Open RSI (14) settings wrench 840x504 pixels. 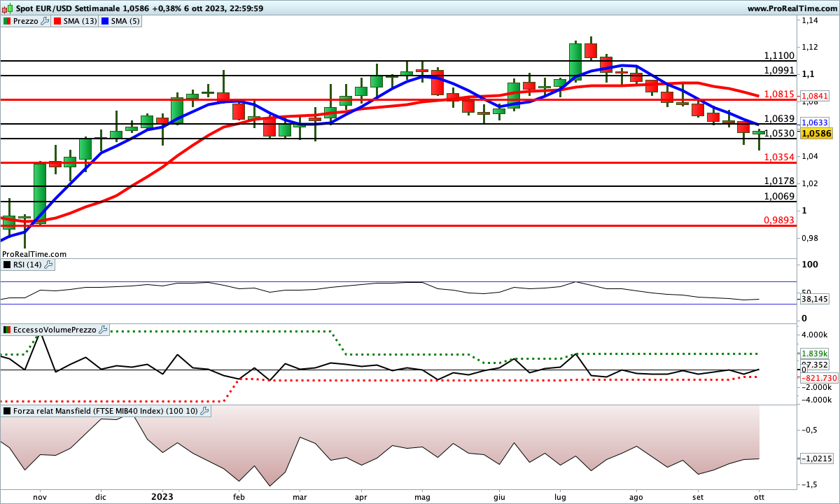point(50,265)
